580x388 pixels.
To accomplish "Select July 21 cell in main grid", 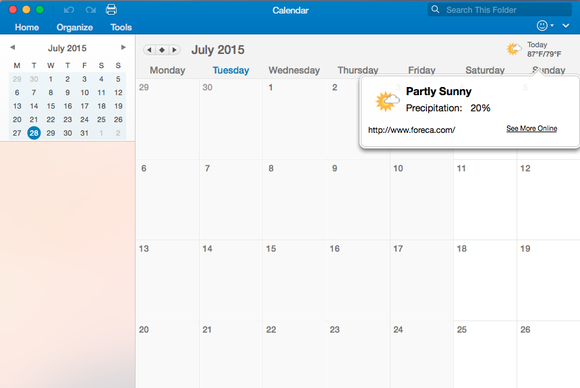I will click(x=231, y=355).
